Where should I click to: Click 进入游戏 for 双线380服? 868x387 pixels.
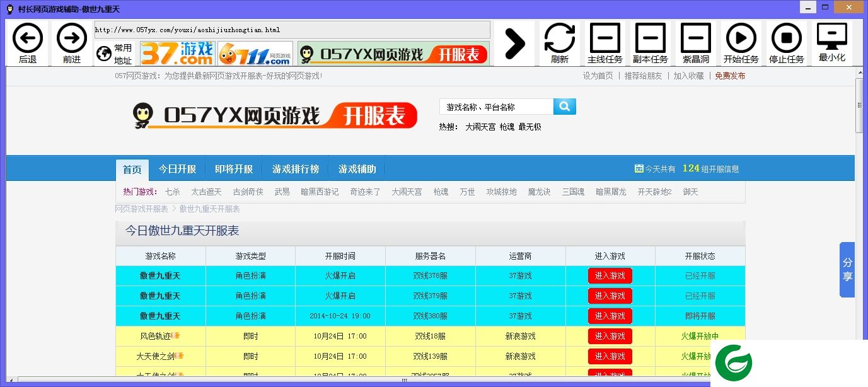click(610, 316)
